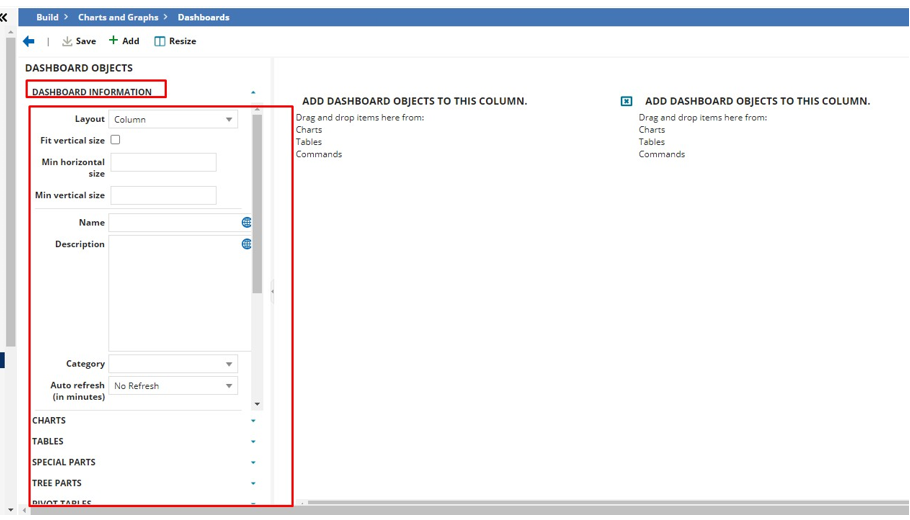
Task: Click the blue back arrow icon
Action: [x=29, y=41]
